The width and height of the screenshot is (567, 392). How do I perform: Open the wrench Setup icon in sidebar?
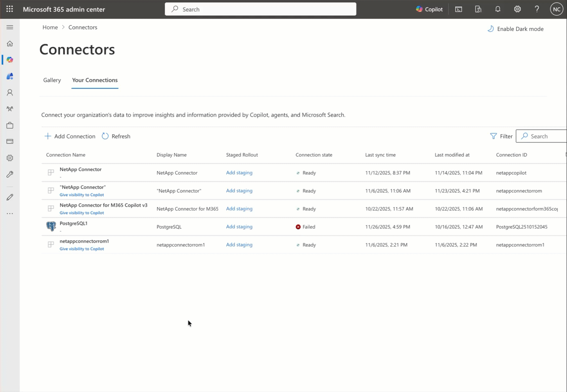tap(9, 174)
